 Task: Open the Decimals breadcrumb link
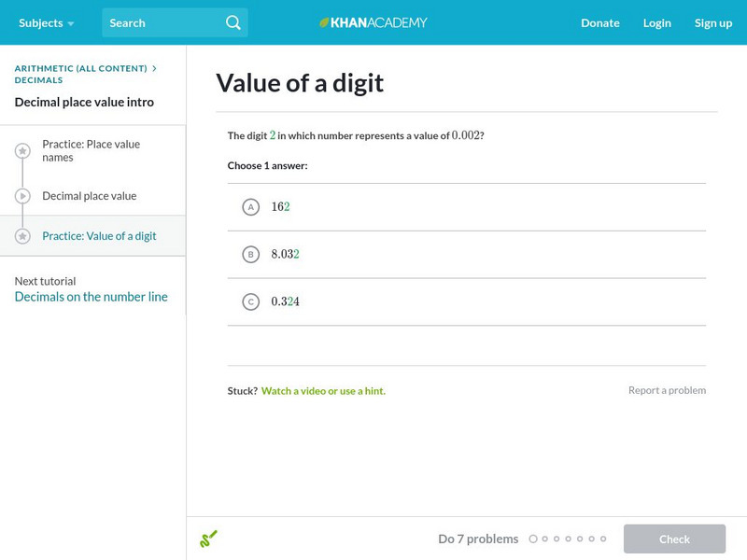tap(39, 80)
